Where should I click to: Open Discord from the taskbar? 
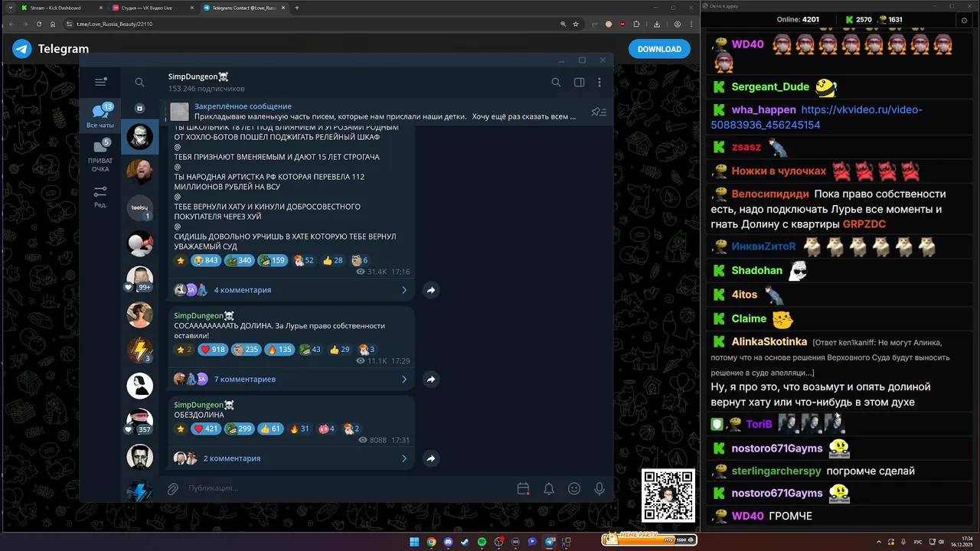coord(448,542)
